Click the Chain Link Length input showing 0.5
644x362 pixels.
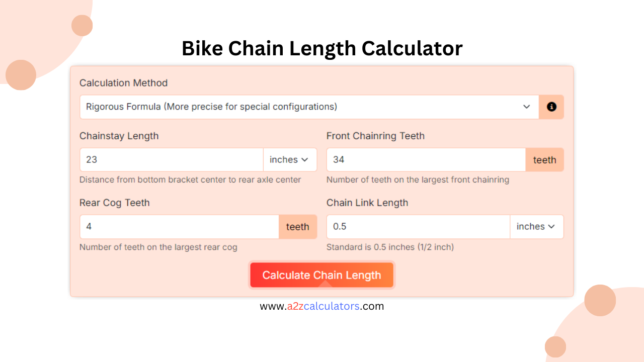point(418,226)
